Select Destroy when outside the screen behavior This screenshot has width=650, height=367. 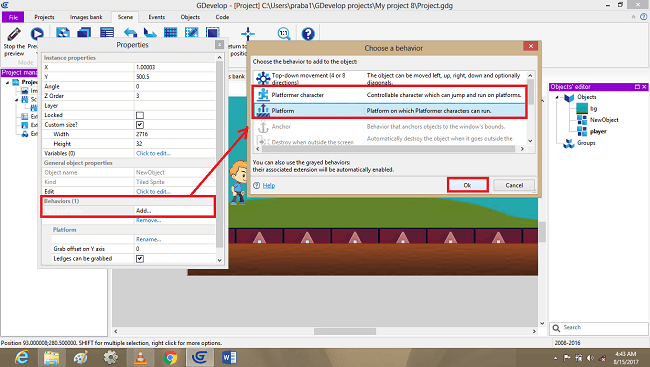click(390, 141)
